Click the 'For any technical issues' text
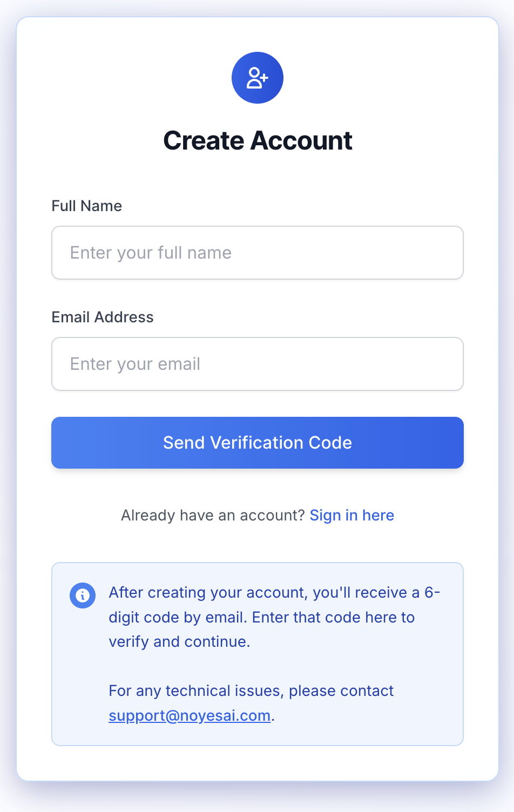Image resolution: width=514 pixels, height=812 pixels. pyautogui.click(x=251, y=691)
